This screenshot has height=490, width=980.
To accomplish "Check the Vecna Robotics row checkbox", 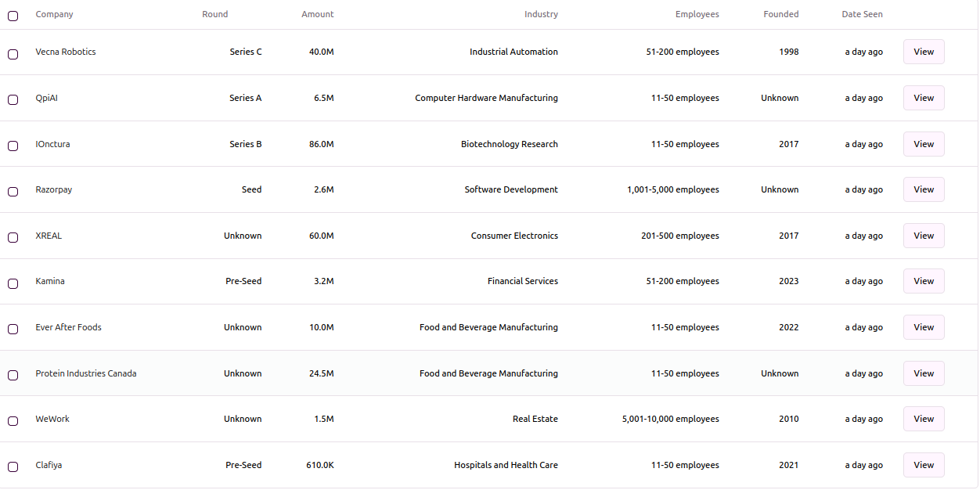I will point(13,54).
